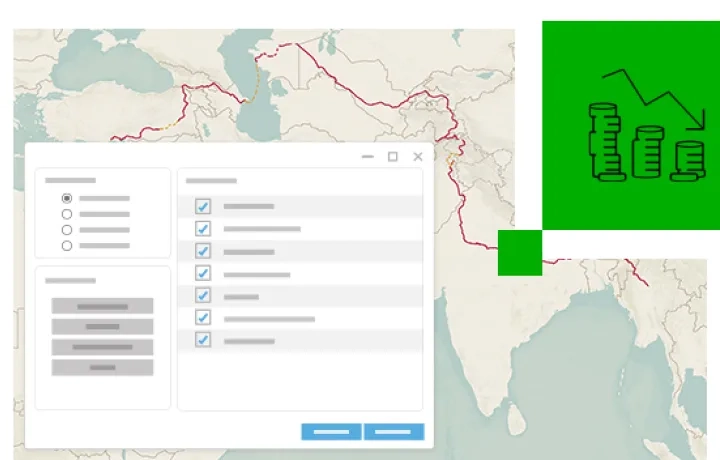Toggle the last checkbox in the list
720x460 pixels.
(203, 340)
